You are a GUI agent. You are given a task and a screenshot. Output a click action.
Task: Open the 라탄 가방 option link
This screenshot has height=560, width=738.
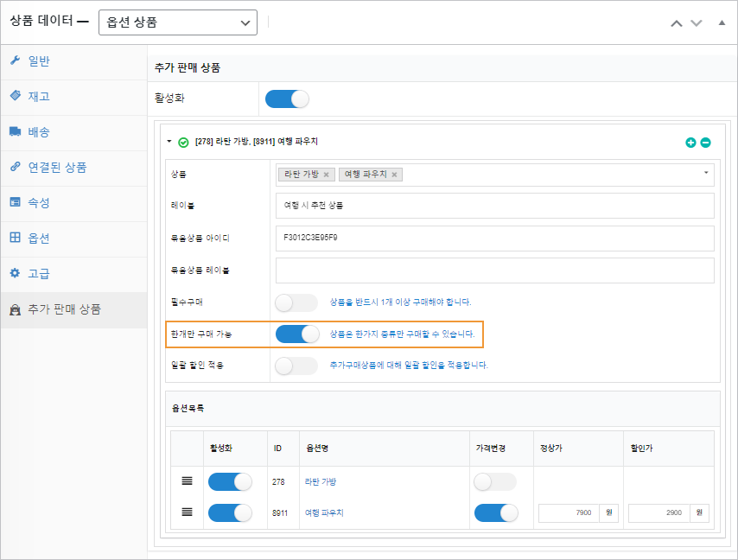[x=321, y=481]
